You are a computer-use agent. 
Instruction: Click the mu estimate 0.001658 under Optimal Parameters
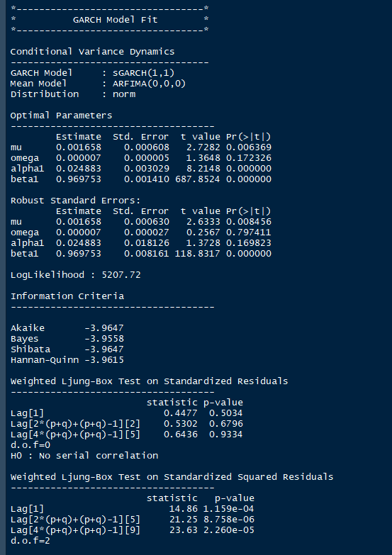pyautogui.click(x=79, y=147)
